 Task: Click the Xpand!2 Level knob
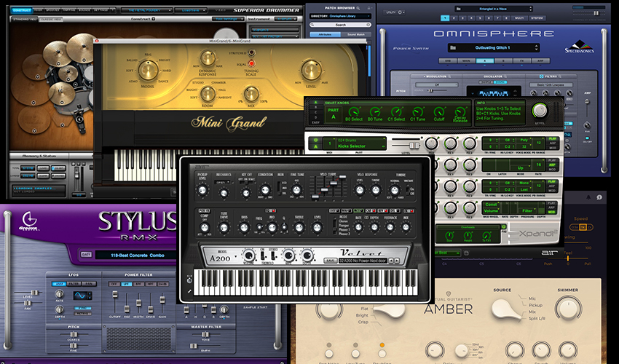(540, 111)
